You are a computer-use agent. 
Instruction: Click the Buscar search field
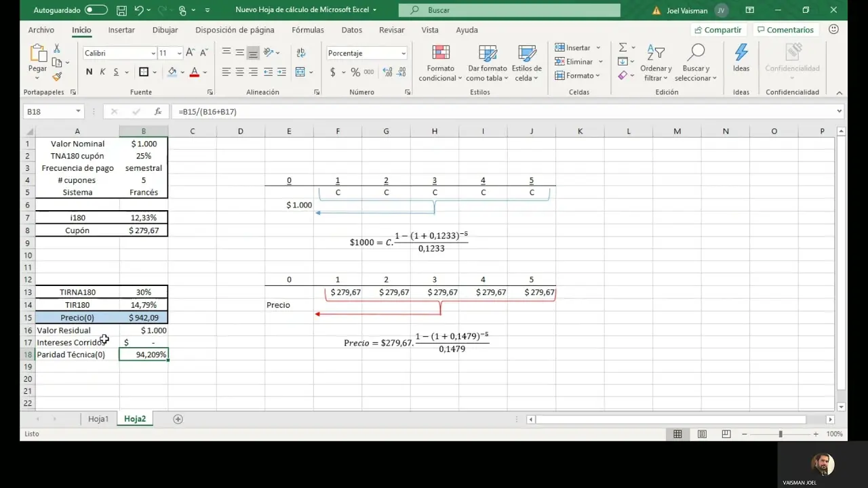509,10
